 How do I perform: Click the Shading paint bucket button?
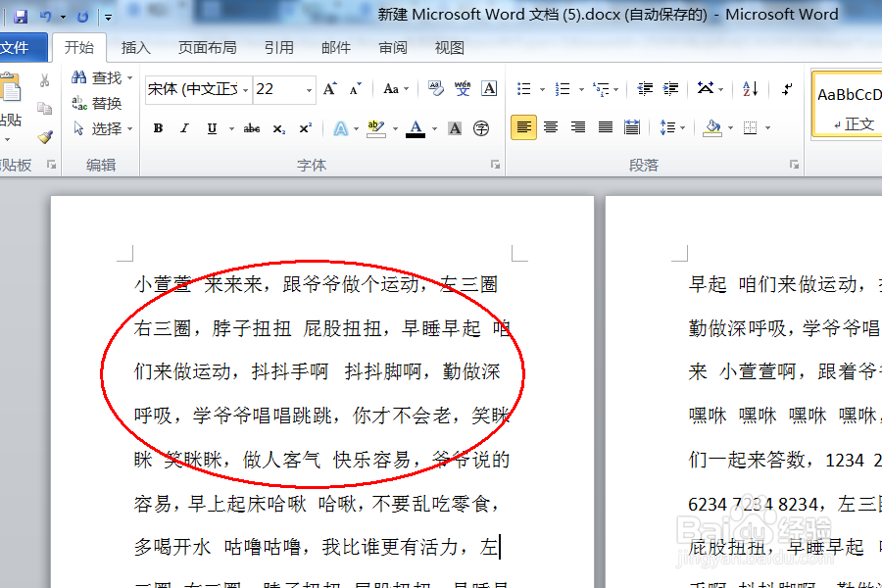(712, 127)
